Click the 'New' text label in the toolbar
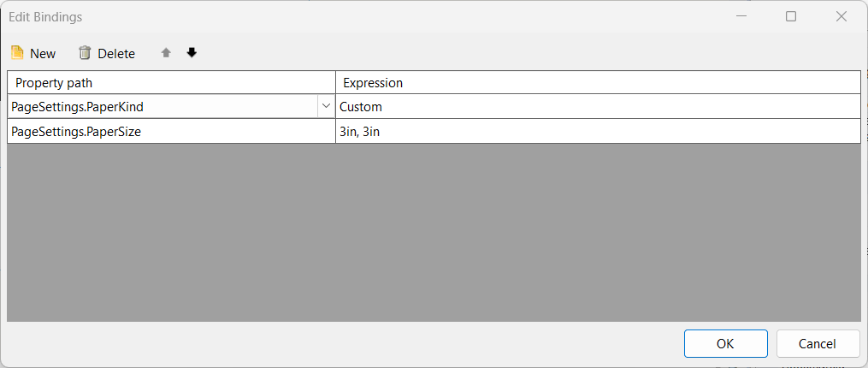868x368 pixels. tap(43, 54)
